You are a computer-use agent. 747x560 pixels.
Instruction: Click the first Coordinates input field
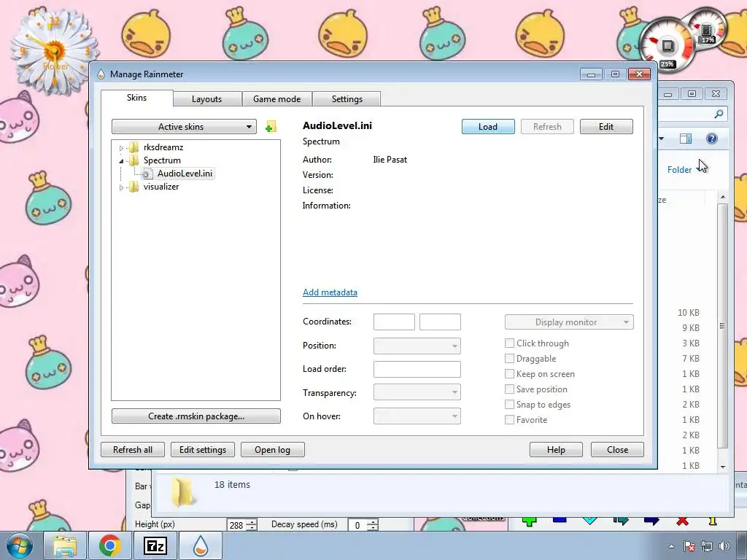pos(394,322)
